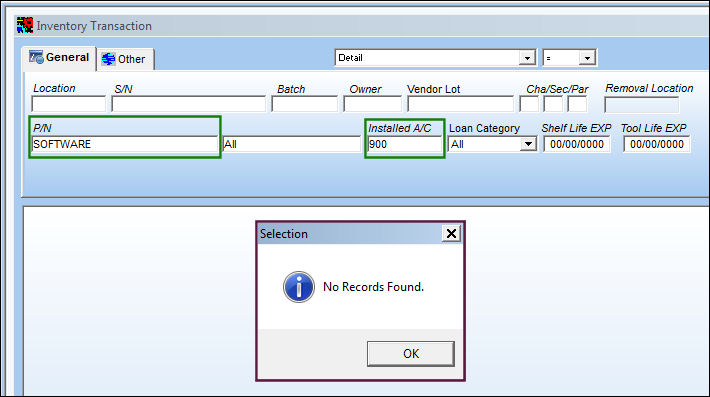This screenshot has height=397, width=710.
Task: Focus the S/N input field
Action: point(188,104)
